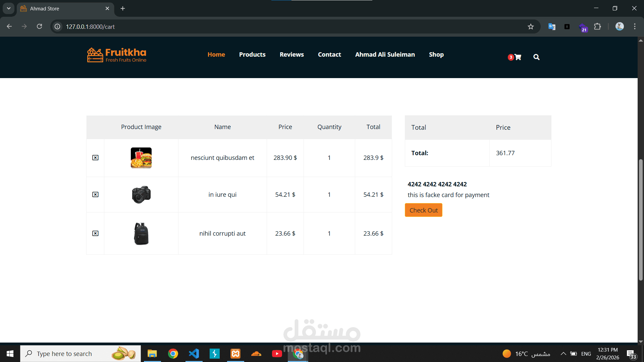Viewport: 644px width, 362px height.
Task: Expand the tab search dropdown arrow
Action: [9, 8]
